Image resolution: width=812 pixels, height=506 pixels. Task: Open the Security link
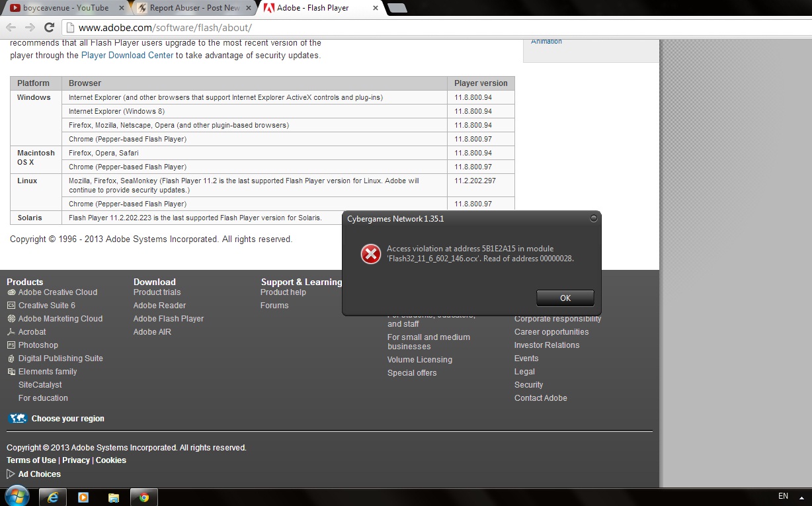[x=529, y=385]
